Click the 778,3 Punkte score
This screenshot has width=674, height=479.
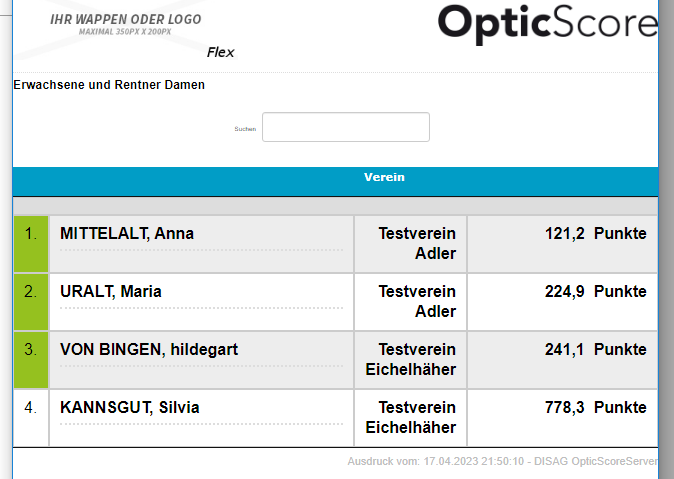[595, 407]
